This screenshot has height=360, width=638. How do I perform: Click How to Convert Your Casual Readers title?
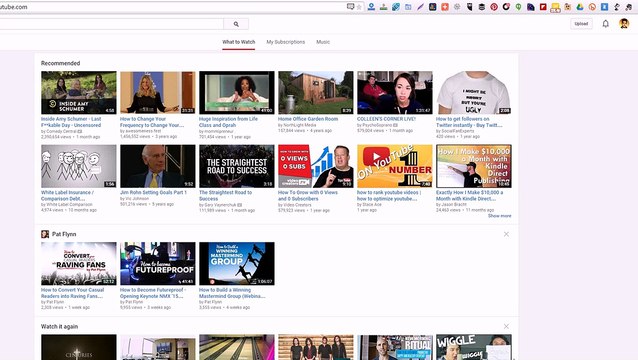(72, 293)
